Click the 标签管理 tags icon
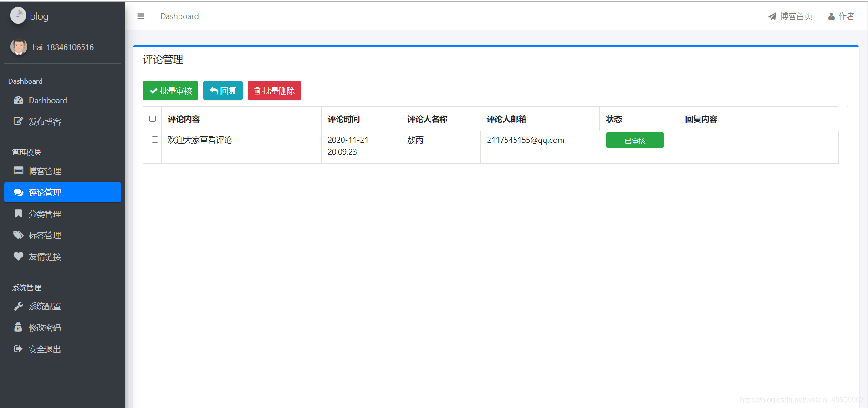 pyautogui.click(x=18, y=235)
